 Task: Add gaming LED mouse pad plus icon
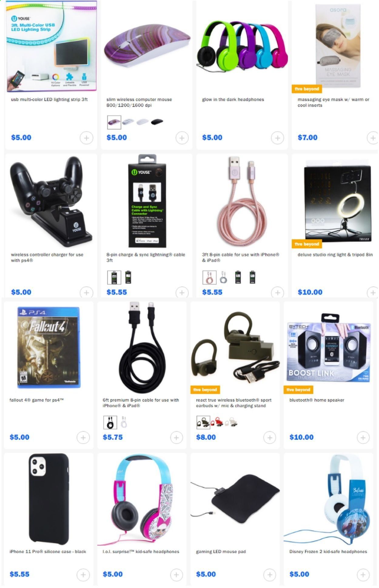pyautogui.click(x=270, y=574)
